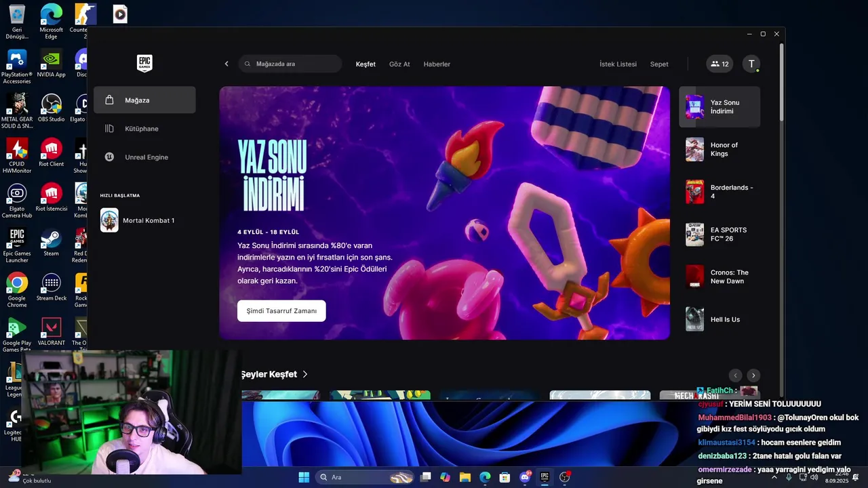Open Google Chrome desktop icon
868x488 pixels.
17,290
